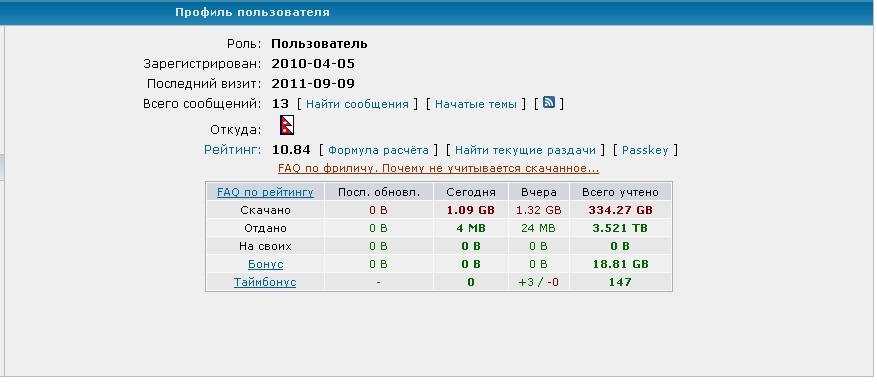Click the На своих row label

(x=265, y=246)
